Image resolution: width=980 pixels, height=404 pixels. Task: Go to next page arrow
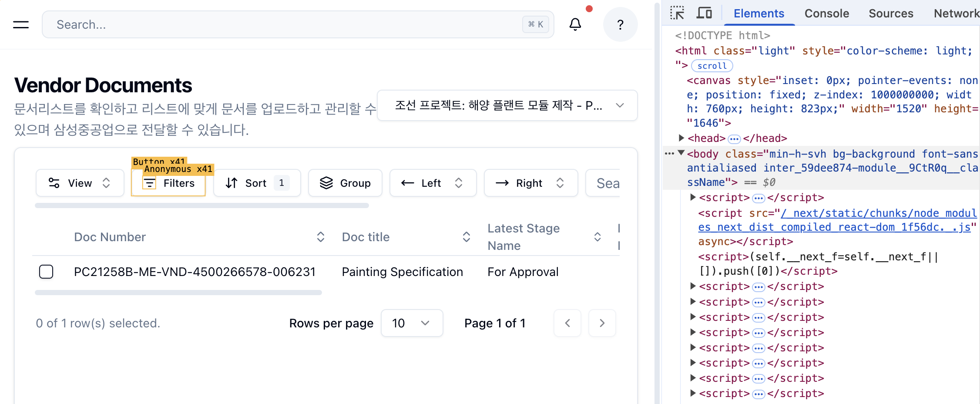click(602, 323)
